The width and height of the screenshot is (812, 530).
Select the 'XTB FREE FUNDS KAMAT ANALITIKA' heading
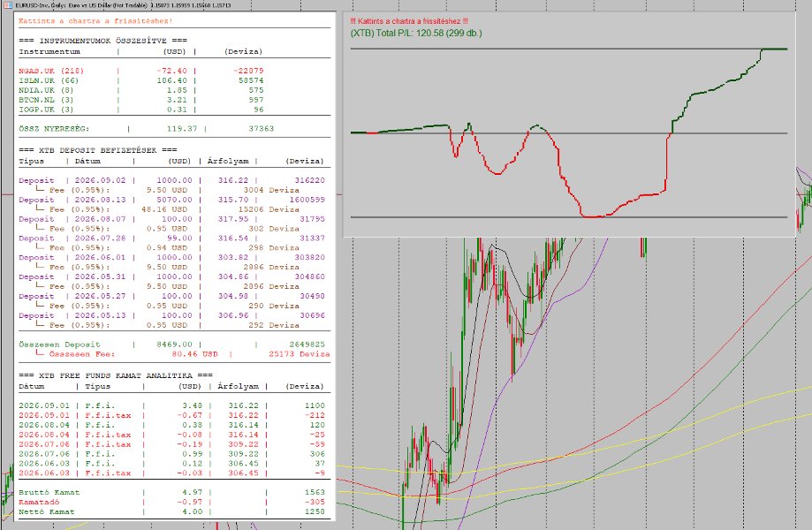point(116,375)
